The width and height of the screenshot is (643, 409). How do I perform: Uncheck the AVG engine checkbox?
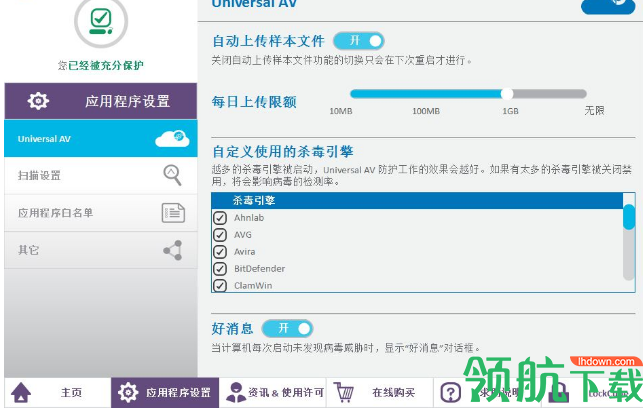pyautogui.click(x=220, y=235)
